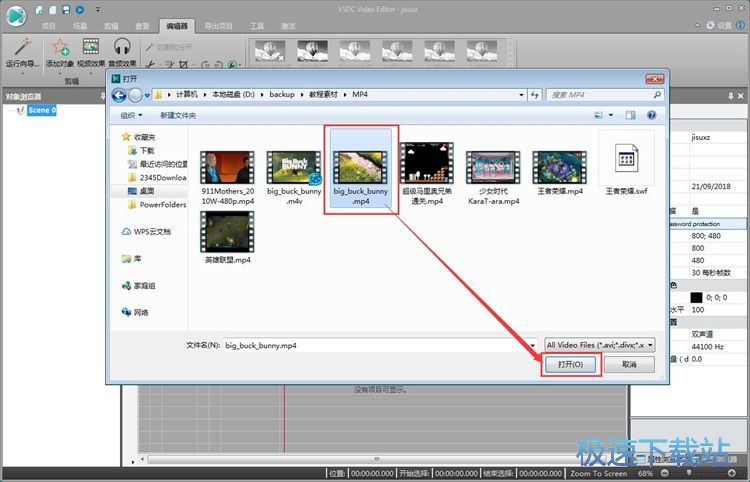Expand the All Video Files type dropdown
The width and height of the screenshot is (750, 482).
599,344
